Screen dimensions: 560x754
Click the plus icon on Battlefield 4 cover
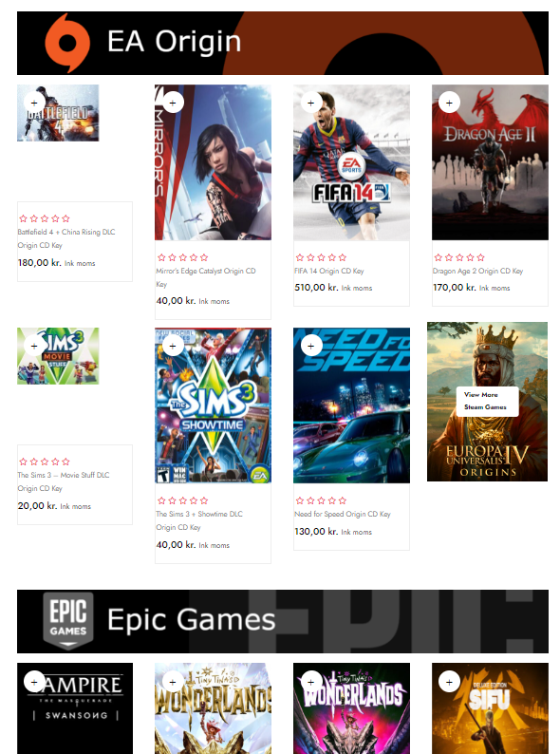click(x=34, y=103)
